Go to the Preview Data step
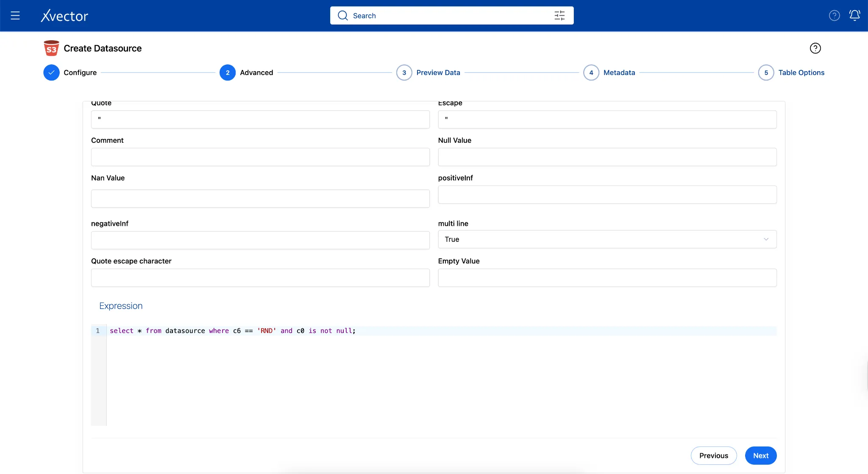This screenshot has width=868, height=474. pyautogui.click(x=438, y=72)
